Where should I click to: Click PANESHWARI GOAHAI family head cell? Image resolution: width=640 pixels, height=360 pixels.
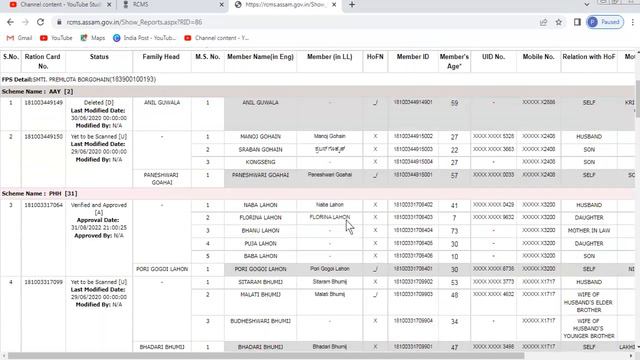(162, 179)
